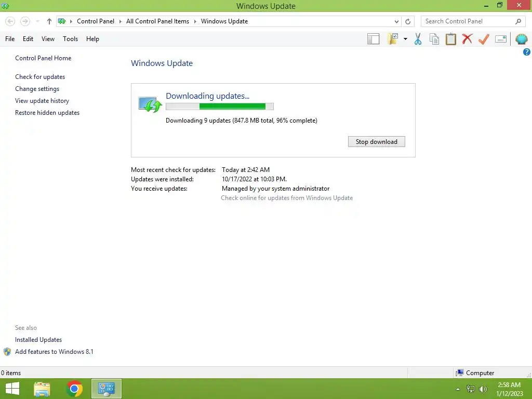Open the View menu
This screenshot has height=399, width=532.
(x=48, y=39)
